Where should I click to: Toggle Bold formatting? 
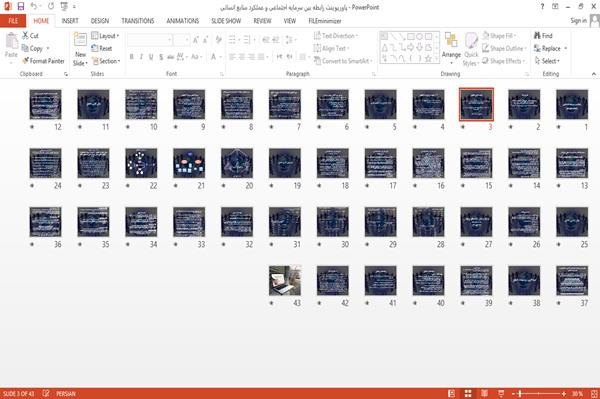point(132,57)
